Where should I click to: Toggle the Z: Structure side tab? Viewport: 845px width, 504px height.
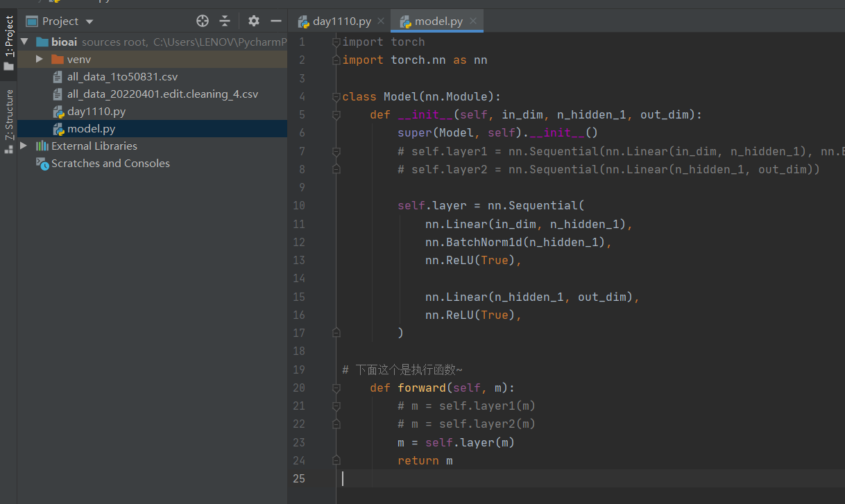coord(9,121)
